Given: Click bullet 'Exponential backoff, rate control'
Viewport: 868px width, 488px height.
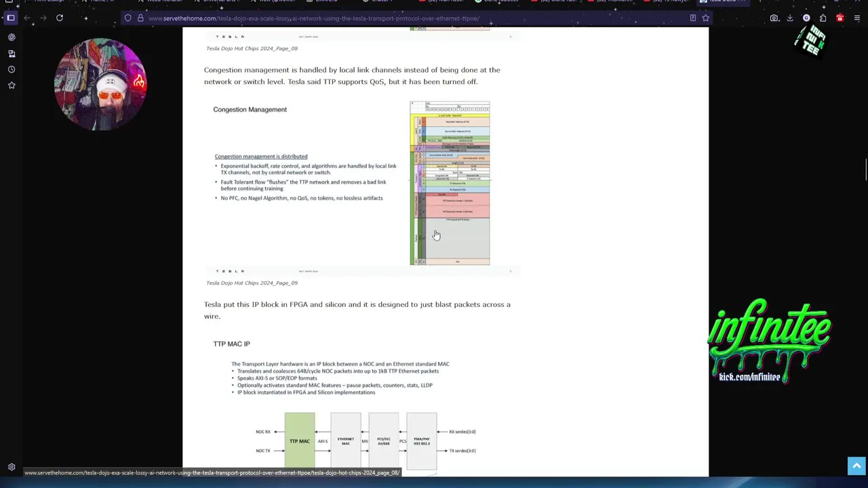Looking at the screenshot, I should [x=306, y=169].
